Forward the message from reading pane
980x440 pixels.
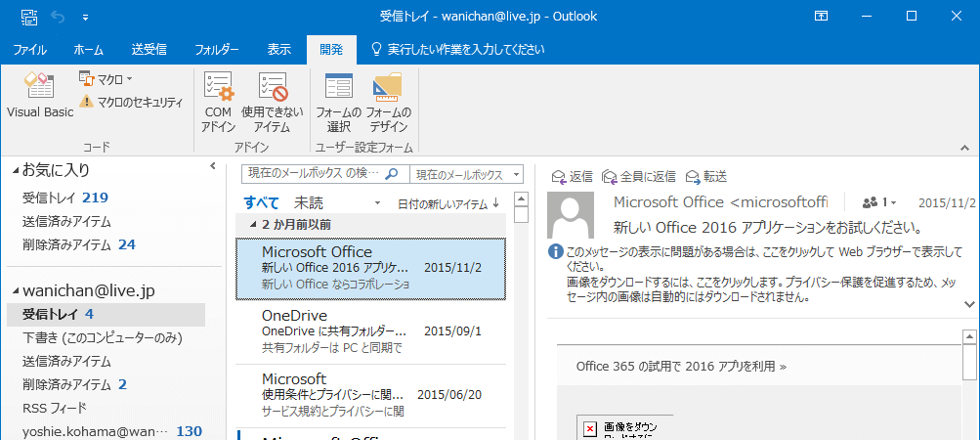click(706, 176)
